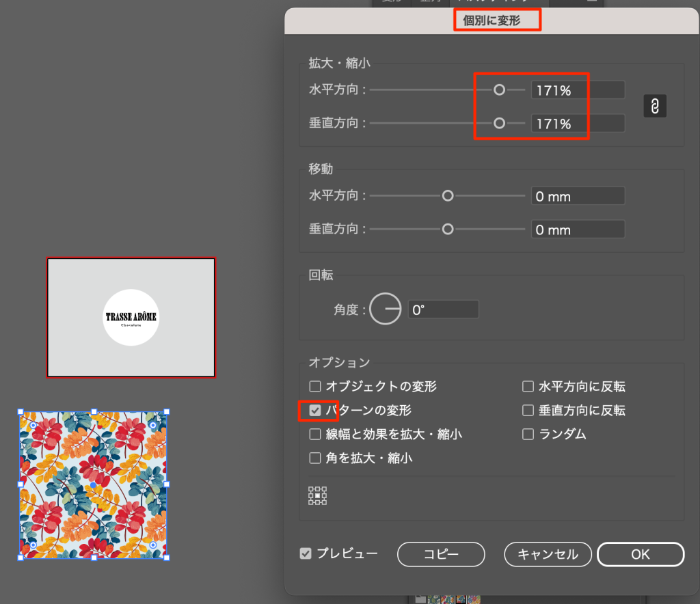This screenshot has height=604, width=700.
Task: Click the horizontal scale 171% field
Action: (x=578, y=90)
